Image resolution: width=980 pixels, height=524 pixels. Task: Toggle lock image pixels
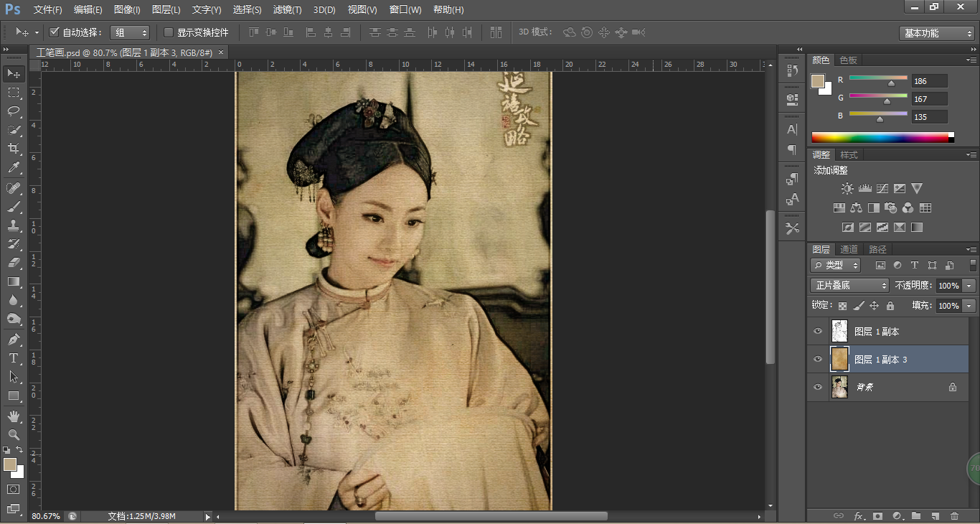858,306
